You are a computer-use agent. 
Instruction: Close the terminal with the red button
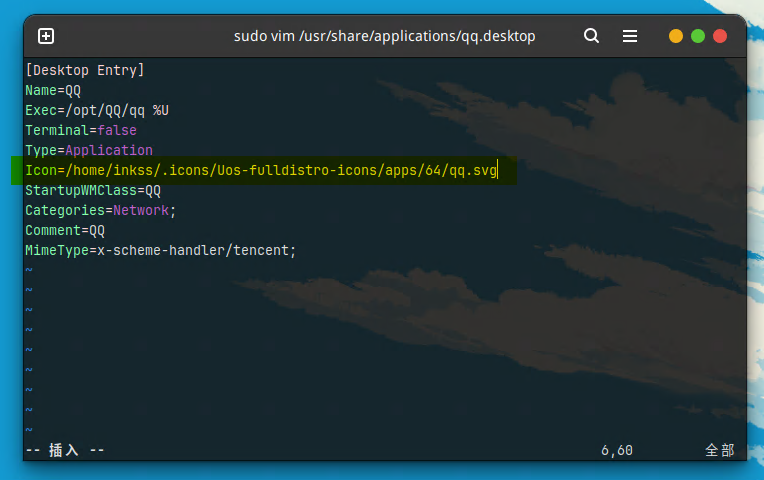point(720,36)
